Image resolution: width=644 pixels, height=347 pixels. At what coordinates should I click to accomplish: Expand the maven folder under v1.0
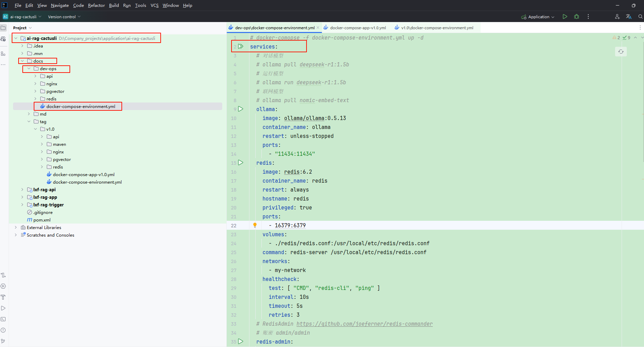point(42,144)
